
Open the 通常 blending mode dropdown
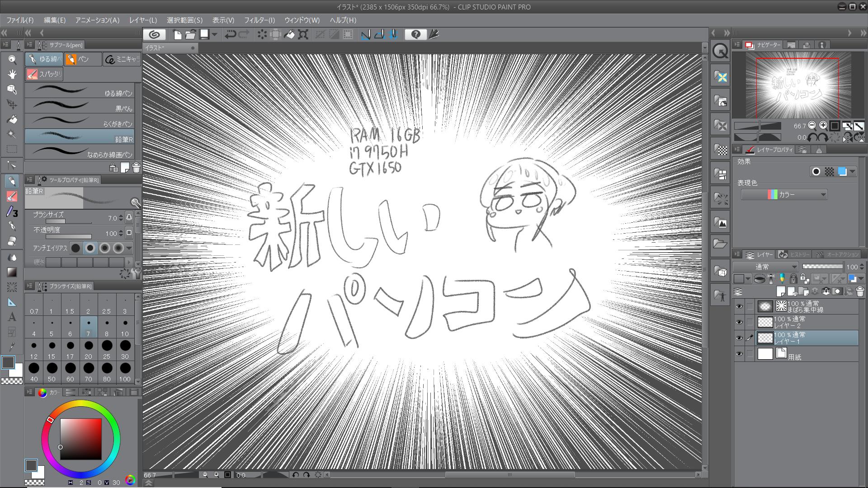(766, 267)
